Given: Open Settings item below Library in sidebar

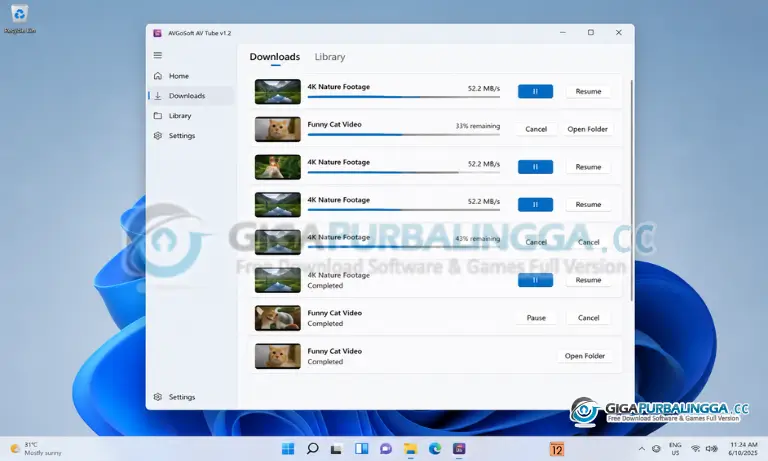Looking at the screenshot, I should click(191, 136).
